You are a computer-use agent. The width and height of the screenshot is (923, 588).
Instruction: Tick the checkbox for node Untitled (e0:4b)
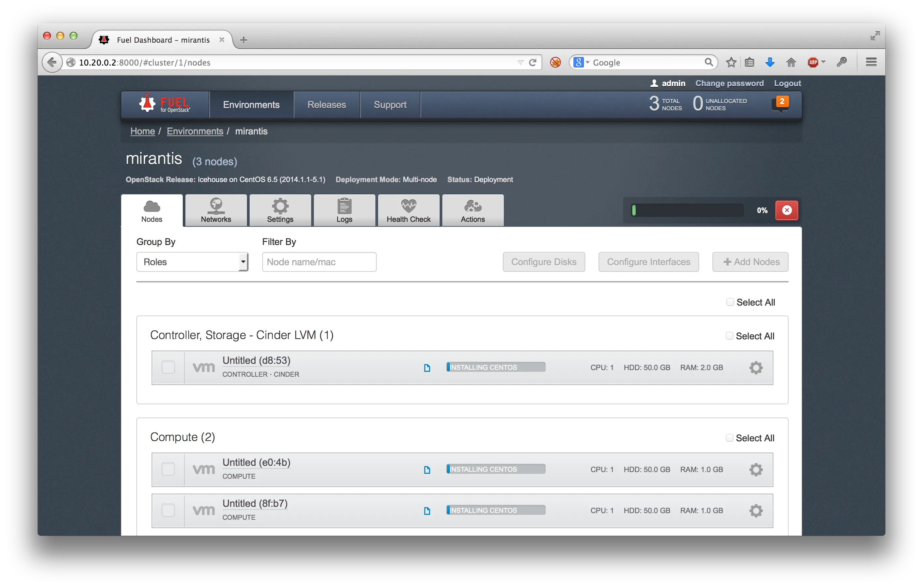(168, 469)
